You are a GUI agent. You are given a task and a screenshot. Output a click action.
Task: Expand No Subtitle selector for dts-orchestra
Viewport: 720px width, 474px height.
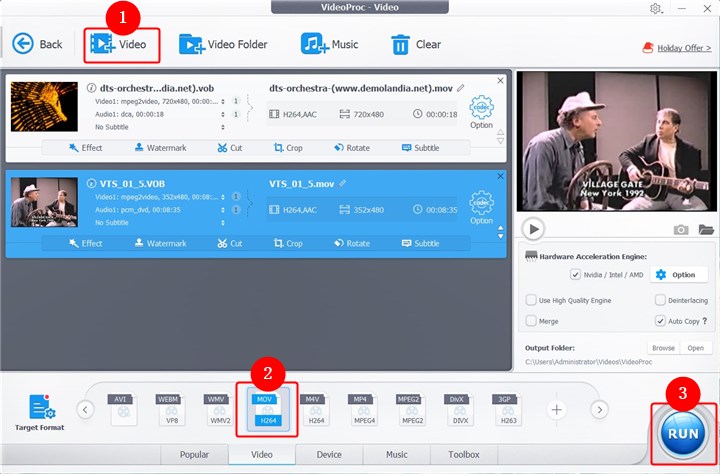[x=223, y=127]
